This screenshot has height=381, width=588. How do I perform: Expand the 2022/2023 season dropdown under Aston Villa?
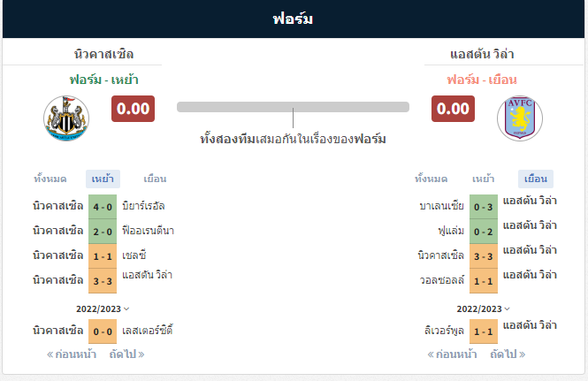click(484, 309)
